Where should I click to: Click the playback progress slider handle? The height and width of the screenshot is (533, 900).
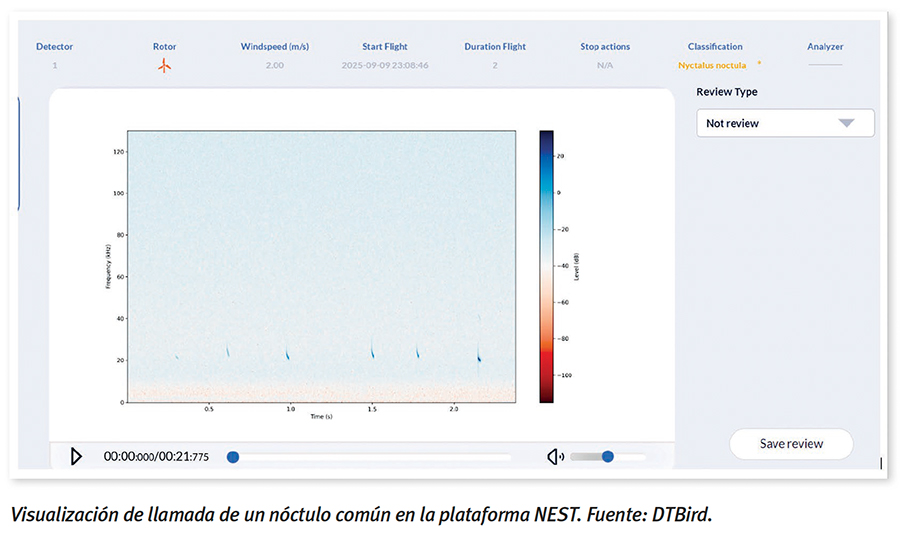click(x=232, y=457)
